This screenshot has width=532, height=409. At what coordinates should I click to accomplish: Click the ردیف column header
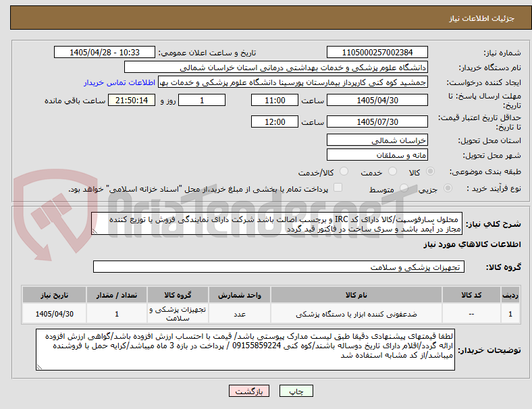coord(510,295)
